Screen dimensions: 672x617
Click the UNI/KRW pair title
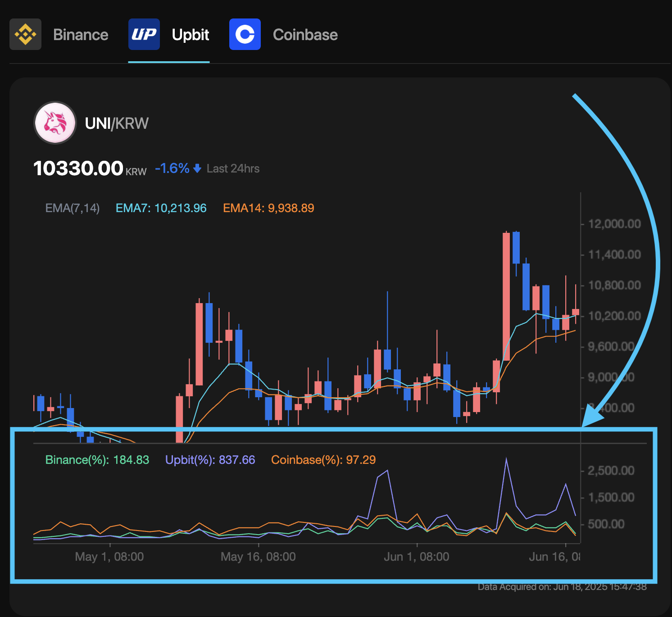117,123
